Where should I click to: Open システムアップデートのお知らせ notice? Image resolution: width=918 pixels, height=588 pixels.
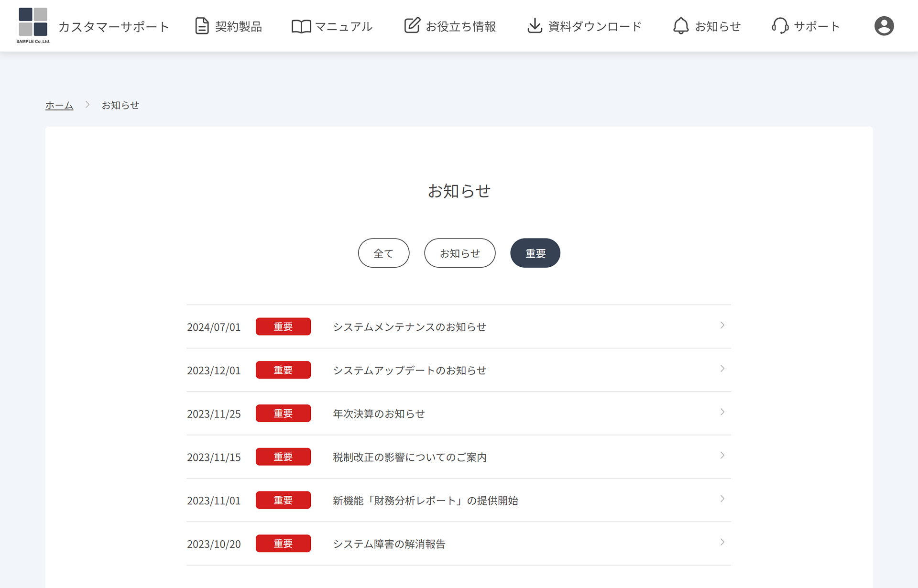pos(409,370)
